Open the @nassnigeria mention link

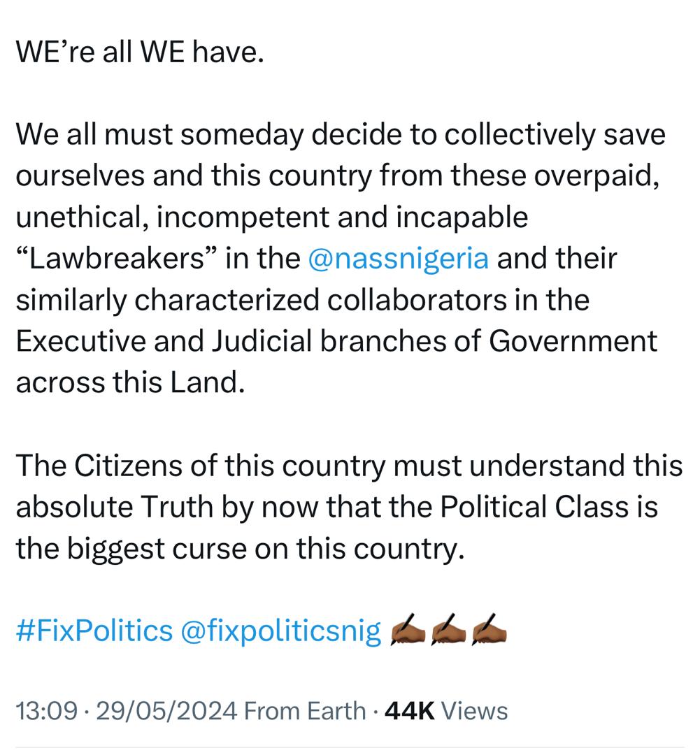click(398, 258)
